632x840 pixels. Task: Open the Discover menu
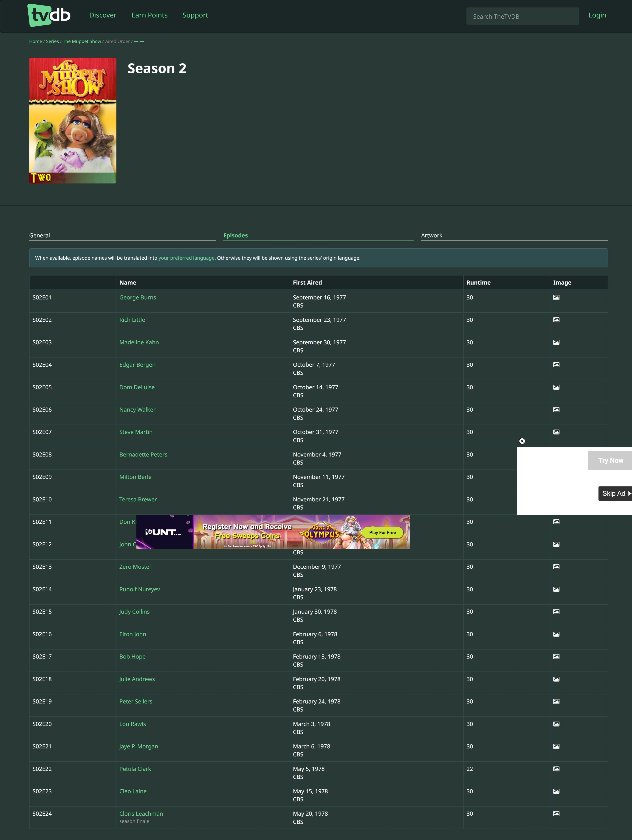pos(103,15)
